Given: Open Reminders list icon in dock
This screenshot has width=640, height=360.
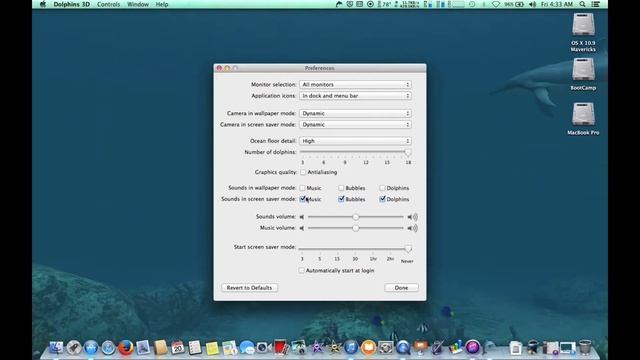Looking at the screenshot, I should pos(195,347).
